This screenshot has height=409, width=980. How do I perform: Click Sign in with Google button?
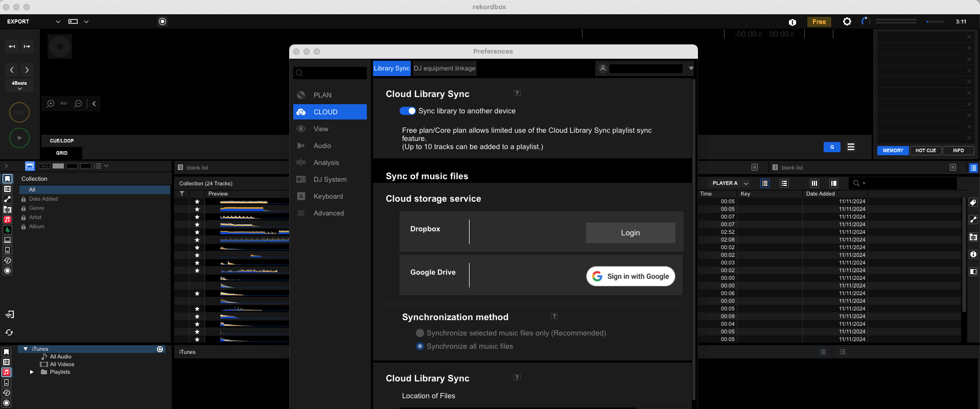coord(631,276)
